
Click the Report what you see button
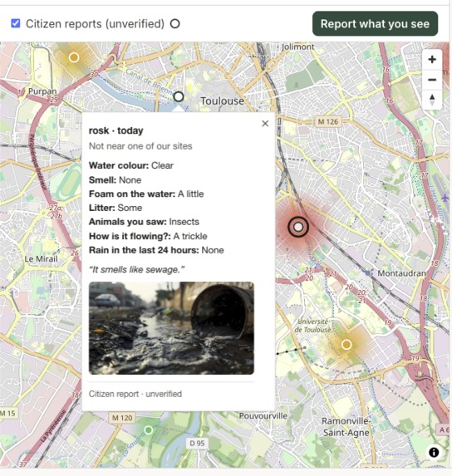(x=375, y=24)
